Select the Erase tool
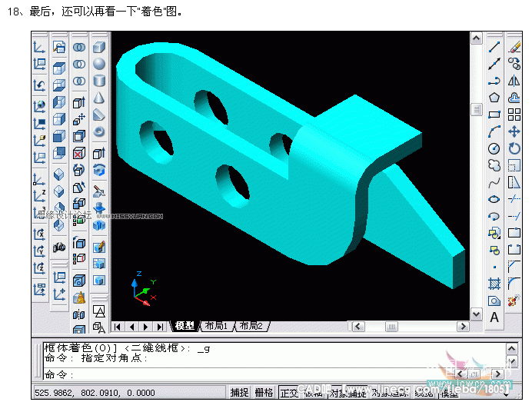 514,47
